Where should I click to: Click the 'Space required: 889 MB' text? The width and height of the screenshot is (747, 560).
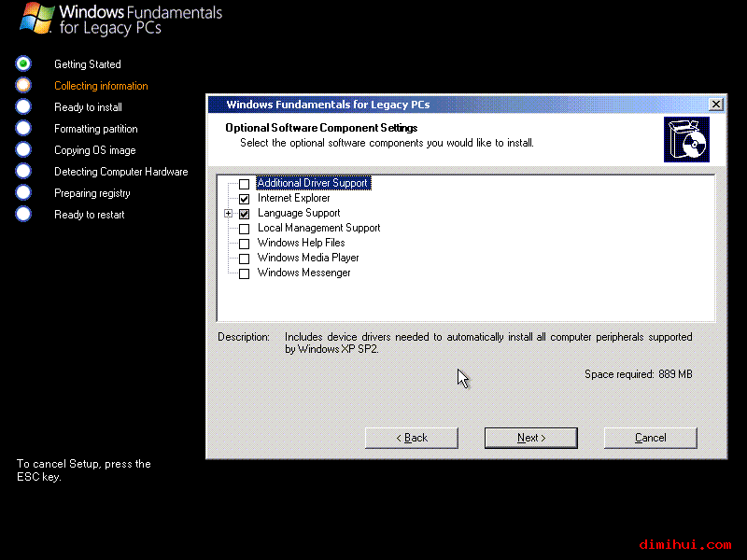click(x=639, y=374)
